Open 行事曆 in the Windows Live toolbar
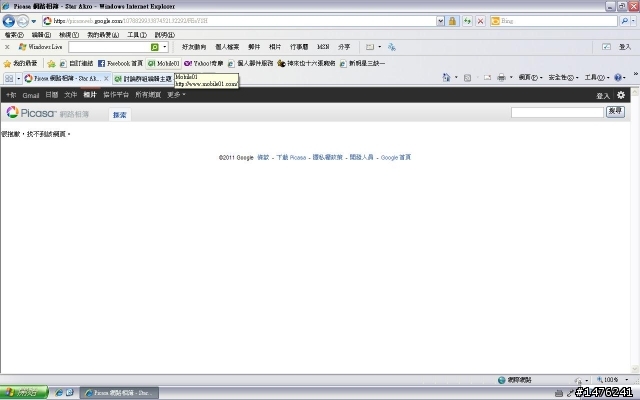This screenshot has height=400, width=640. 299,47
